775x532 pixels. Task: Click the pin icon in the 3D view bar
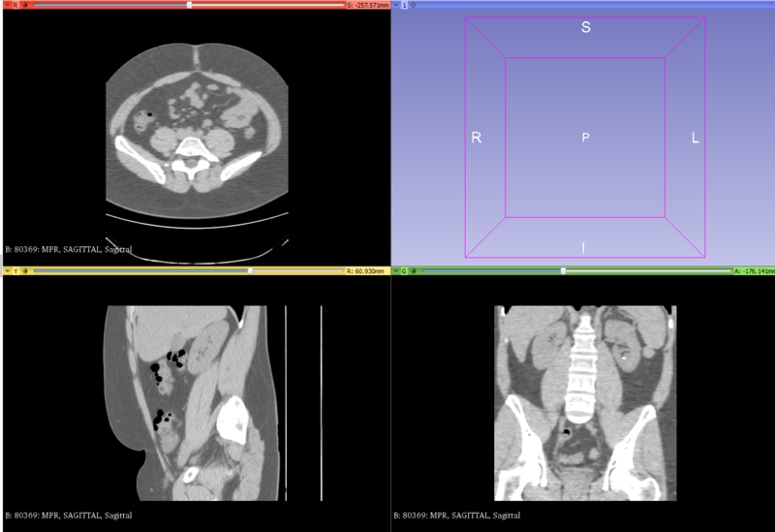(x=396, y=5)
